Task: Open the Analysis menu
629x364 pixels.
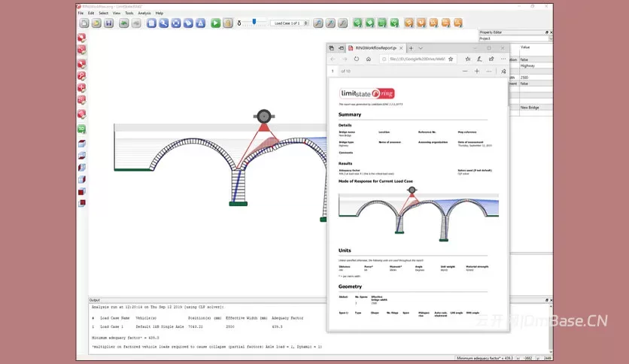Action: coord(144,14)
